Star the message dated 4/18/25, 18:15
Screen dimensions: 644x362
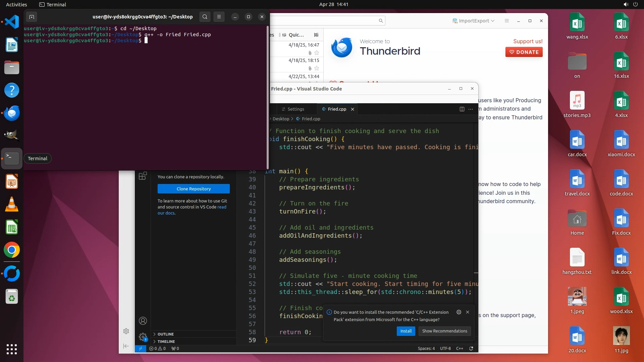coord(317,68)
